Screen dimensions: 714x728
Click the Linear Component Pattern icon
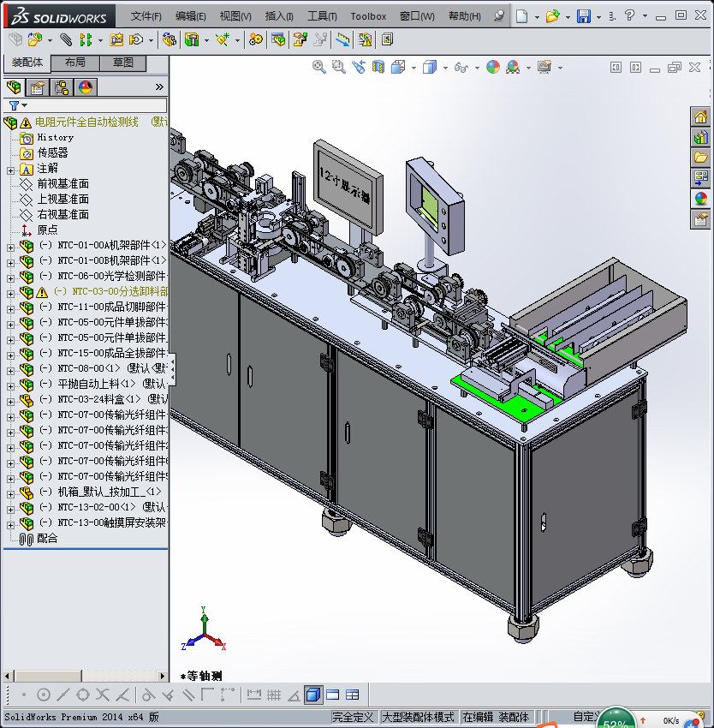(86, 40)
